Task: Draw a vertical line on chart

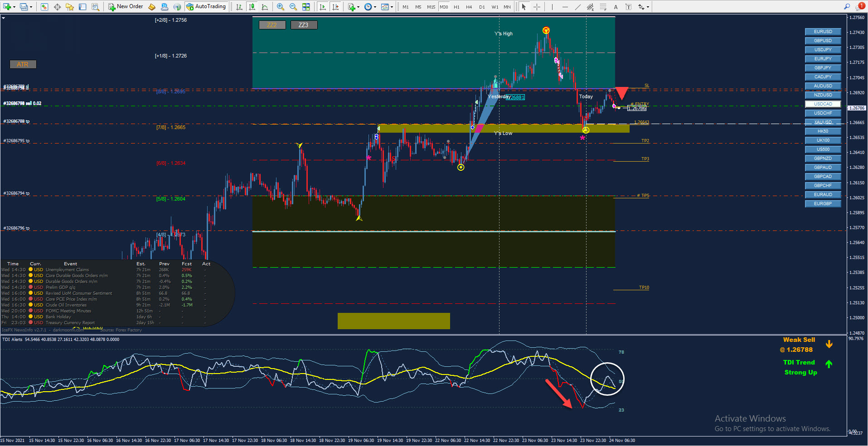Action: click(x=552, y=7)
